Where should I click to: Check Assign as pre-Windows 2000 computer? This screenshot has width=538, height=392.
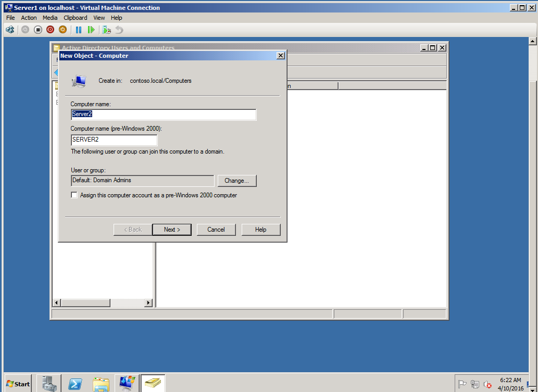(x=74, y=195)
